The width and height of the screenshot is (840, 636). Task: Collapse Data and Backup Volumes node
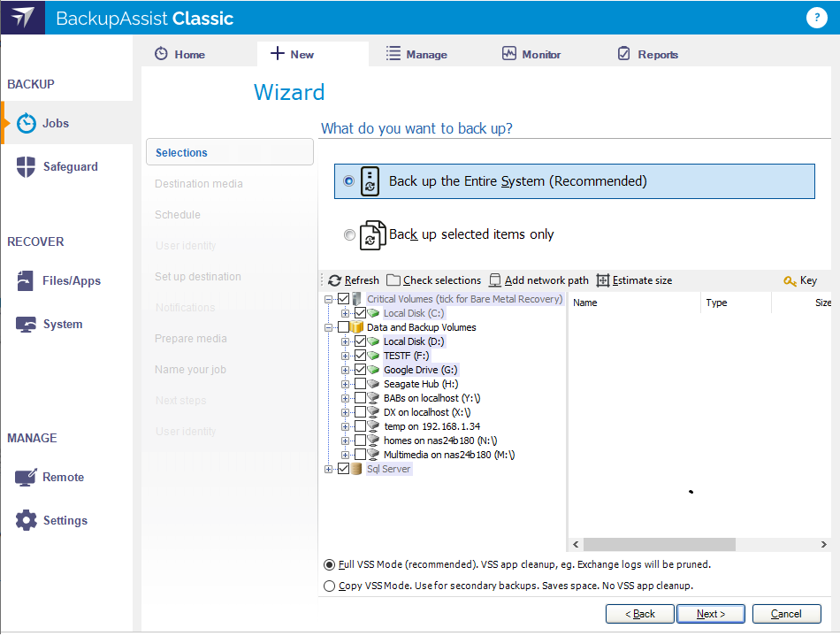328,328
